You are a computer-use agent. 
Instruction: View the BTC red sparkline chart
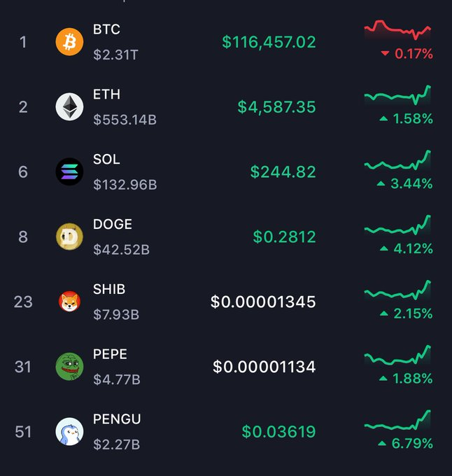click(x=397, y=29)
